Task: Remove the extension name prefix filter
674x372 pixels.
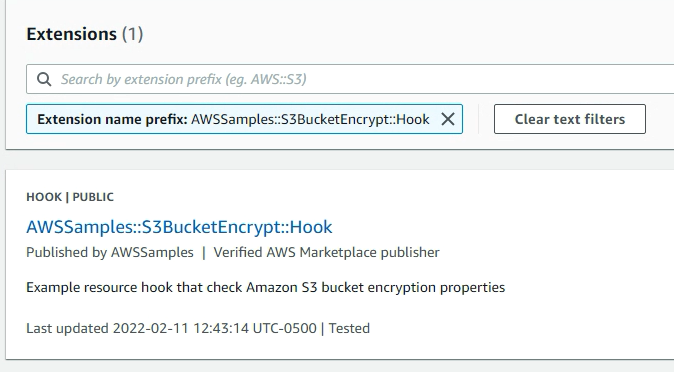Action: click(447, 119)
